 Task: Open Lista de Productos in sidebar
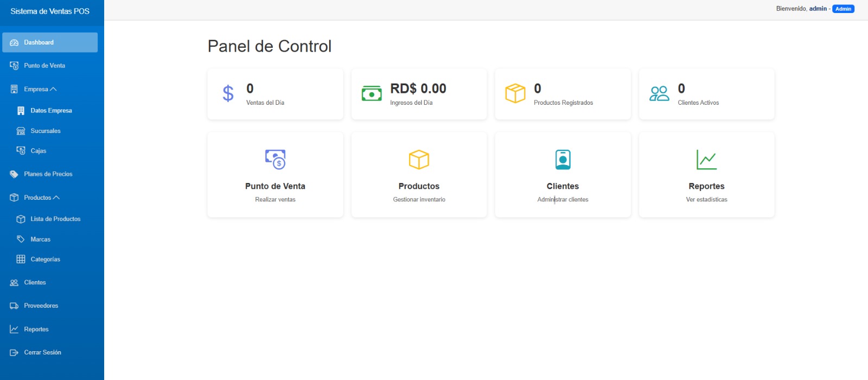[55, 219]
